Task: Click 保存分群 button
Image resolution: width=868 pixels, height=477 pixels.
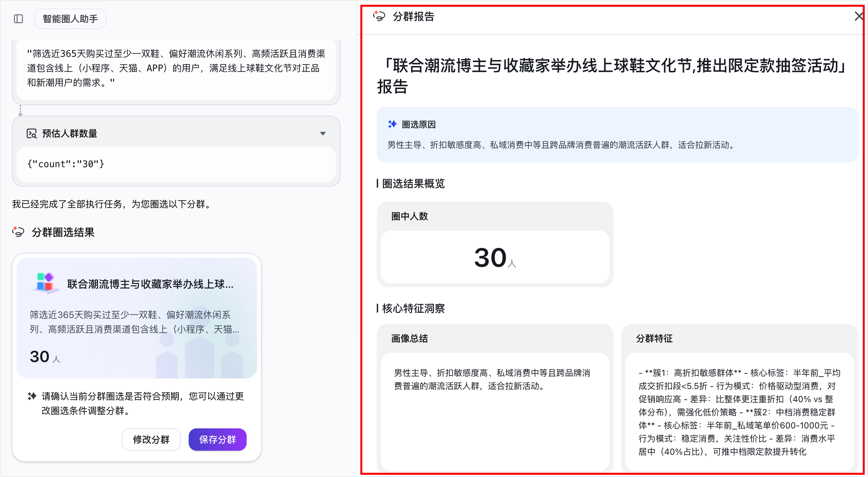Action: click(x=218, y=440)
